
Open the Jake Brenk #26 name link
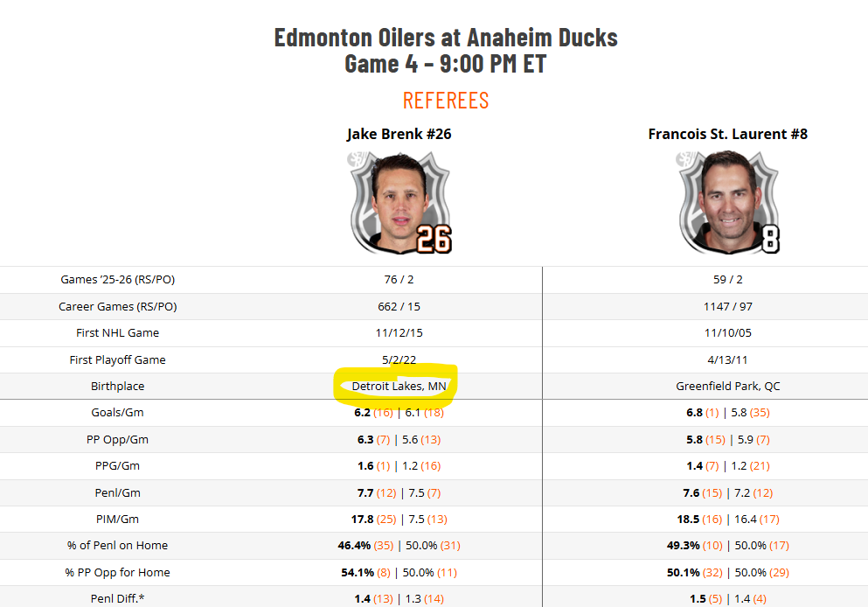(399, 134)
